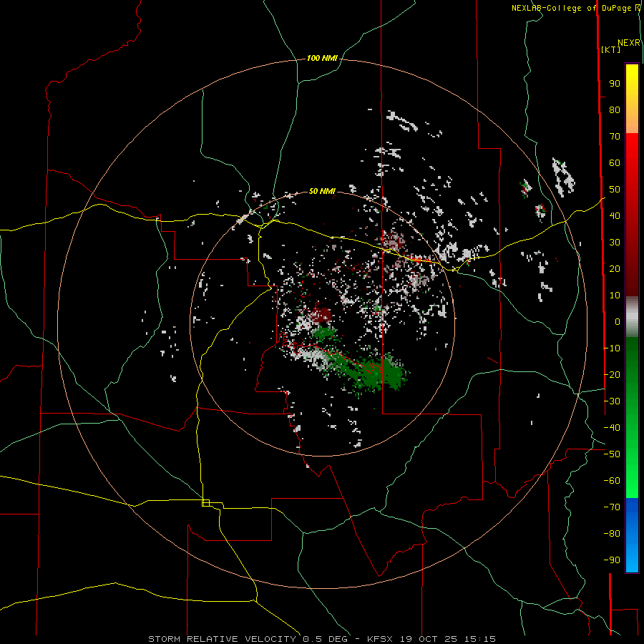The image size is (644, 644).
Task: Click the 0 value on velocity scale
Action: coord(618,322)
